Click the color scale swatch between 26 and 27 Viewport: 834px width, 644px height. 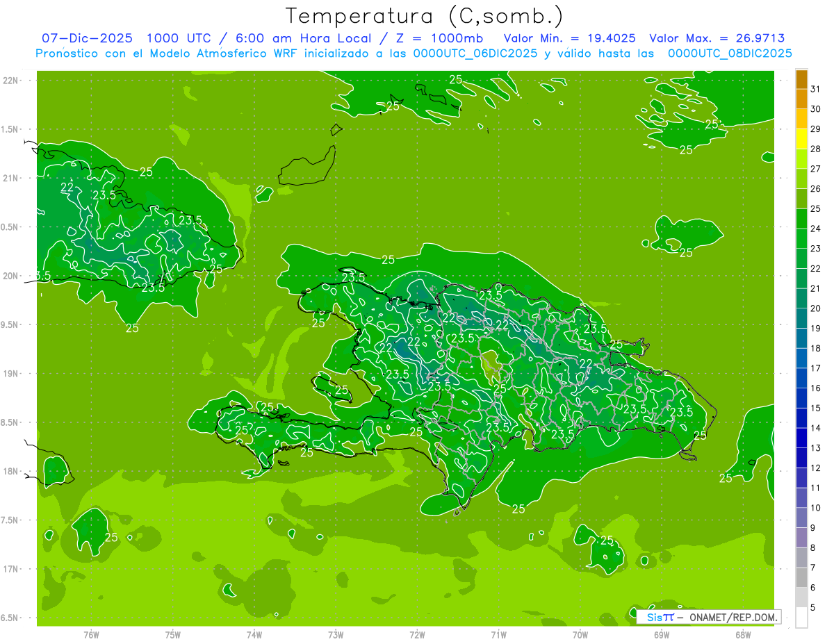coord(801,179)
